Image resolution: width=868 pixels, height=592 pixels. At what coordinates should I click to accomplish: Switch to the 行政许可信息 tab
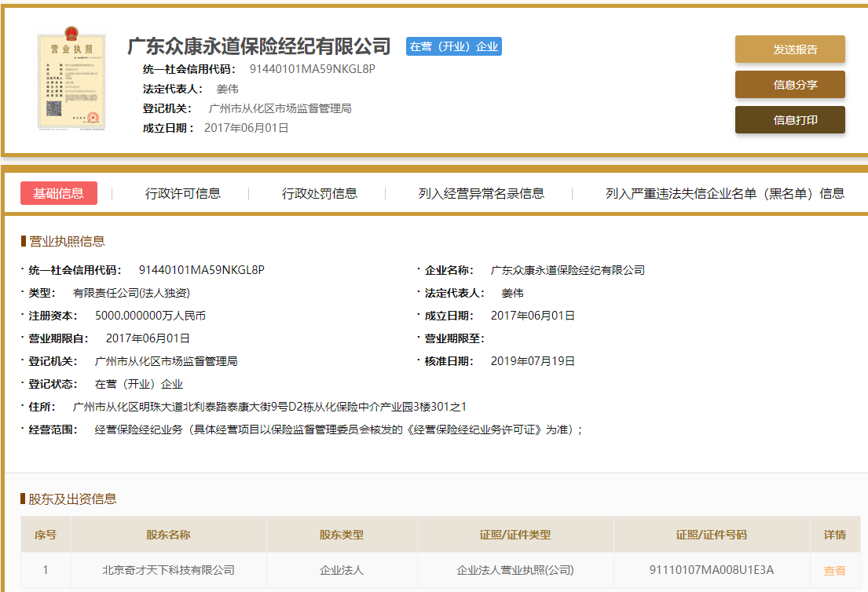183,193
